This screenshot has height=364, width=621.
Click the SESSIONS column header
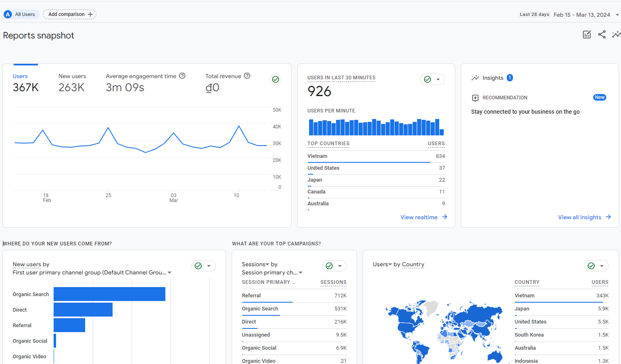tap(333, 282)
